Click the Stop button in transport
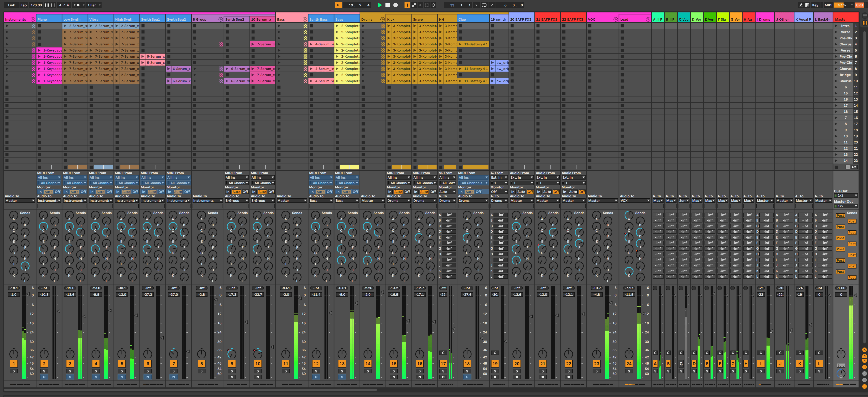The image size is (868, 397). pos(387,5)
